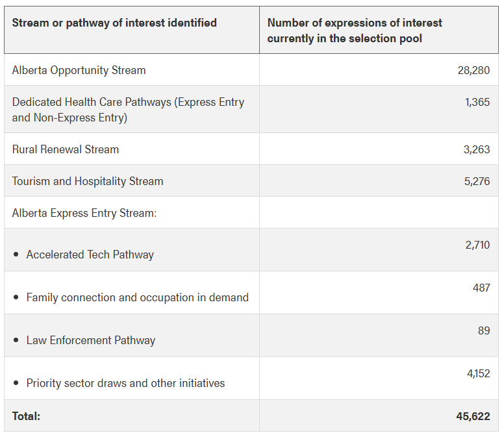The width and height of the screenshot is (504, 435).
Task: Select the 28,280 value cell
Action: click(473, 70)
